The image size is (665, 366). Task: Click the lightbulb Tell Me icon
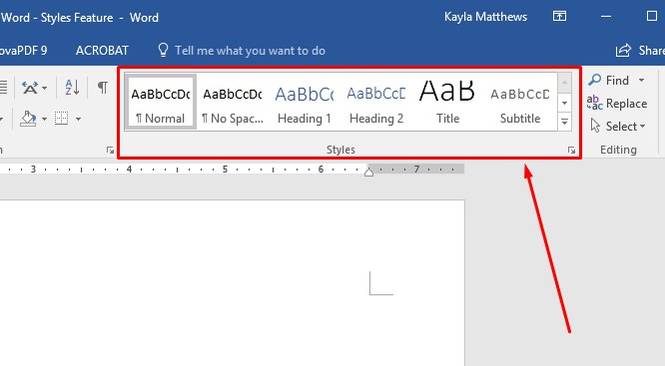[163, 50]
